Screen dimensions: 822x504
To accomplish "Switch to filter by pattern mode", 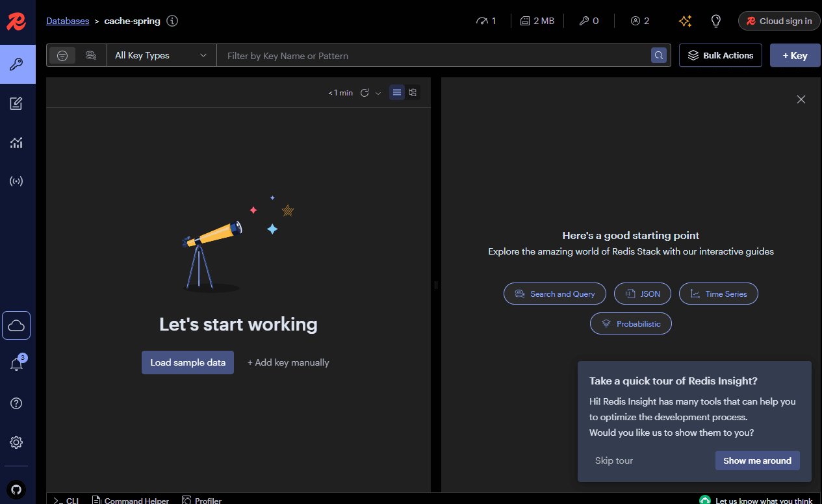I will click(62, 55).
